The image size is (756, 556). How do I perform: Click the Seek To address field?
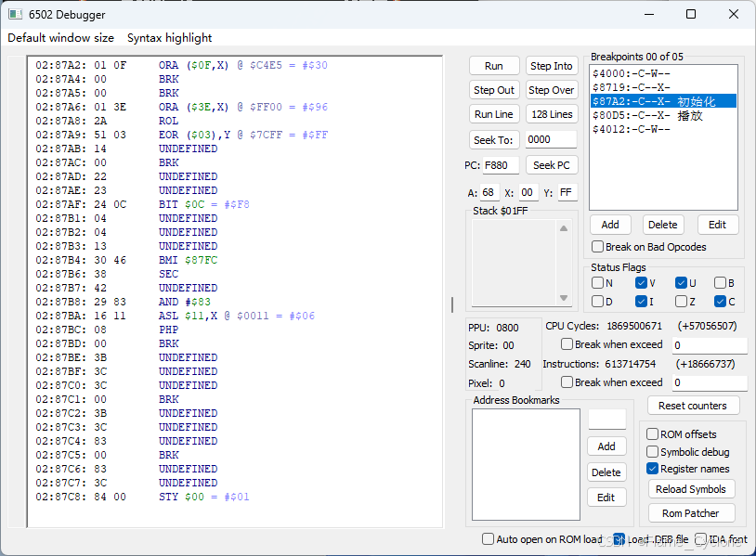[x=551, y=140]
